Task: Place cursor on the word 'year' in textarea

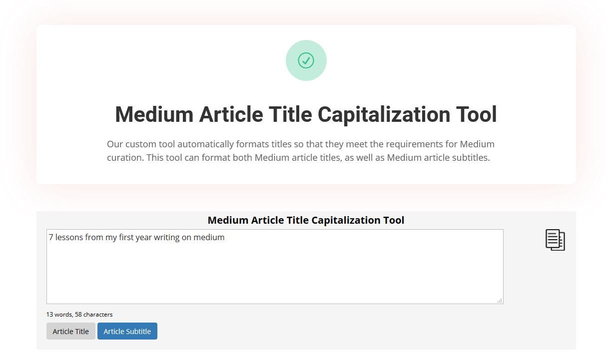Action: pyautogui.click(x=143, y=238)
